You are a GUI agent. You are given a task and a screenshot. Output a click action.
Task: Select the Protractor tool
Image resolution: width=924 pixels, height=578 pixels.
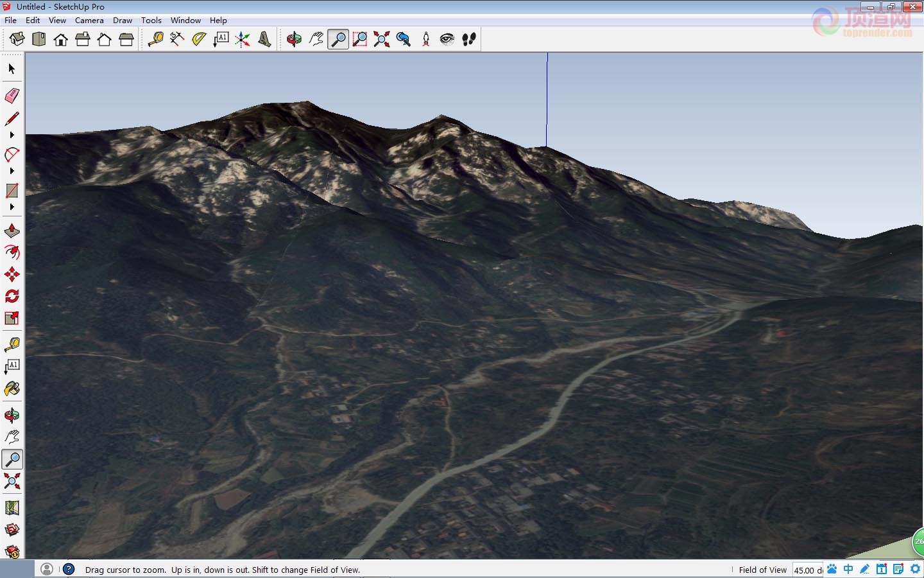click(199, 39)
